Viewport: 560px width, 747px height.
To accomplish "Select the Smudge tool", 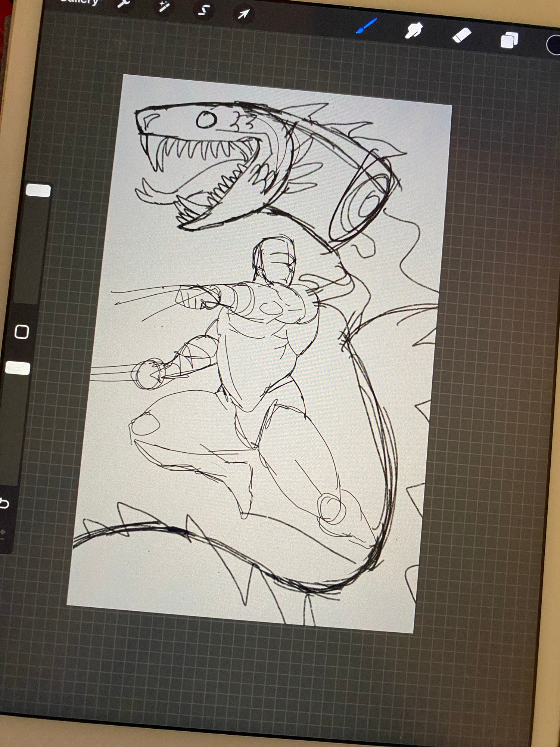I will point(414,31).
